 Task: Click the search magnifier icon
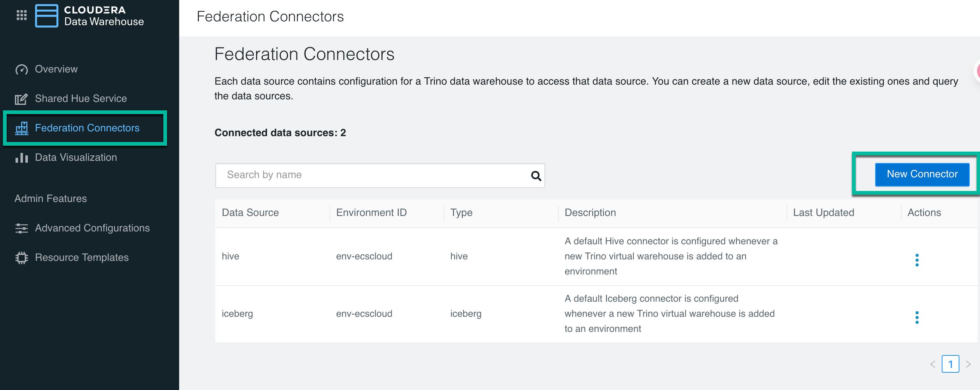point(536,175)
